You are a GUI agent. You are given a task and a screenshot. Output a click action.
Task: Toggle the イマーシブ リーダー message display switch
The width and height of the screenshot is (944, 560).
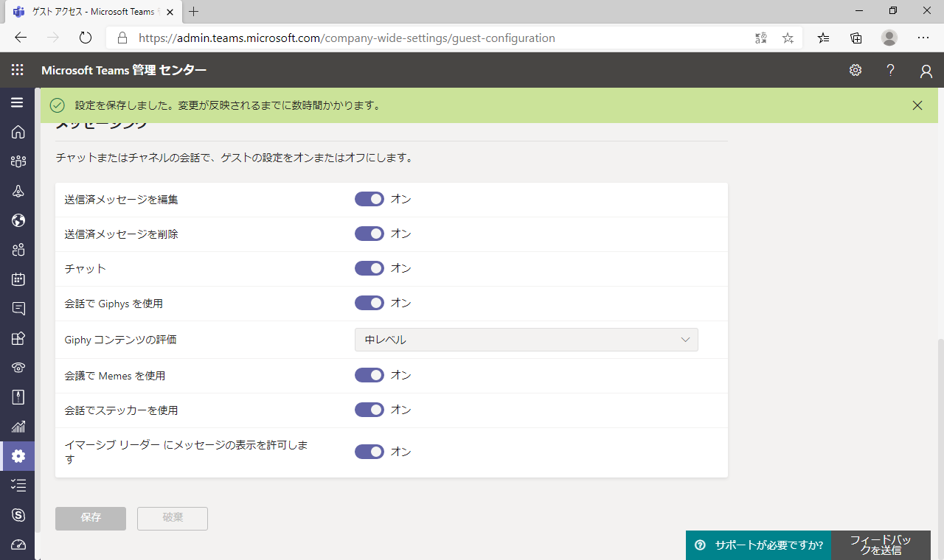pyautogui.click(x=369, y=452)
